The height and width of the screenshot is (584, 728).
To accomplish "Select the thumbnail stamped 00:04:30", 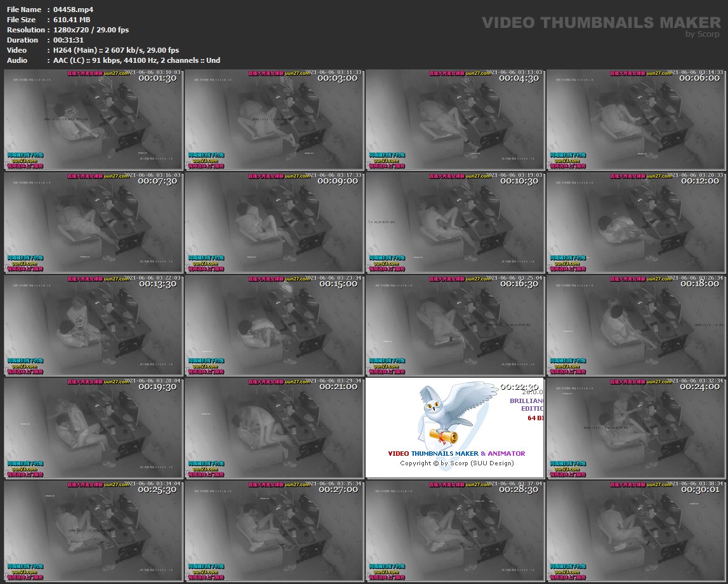I will (x=455, y=120).
